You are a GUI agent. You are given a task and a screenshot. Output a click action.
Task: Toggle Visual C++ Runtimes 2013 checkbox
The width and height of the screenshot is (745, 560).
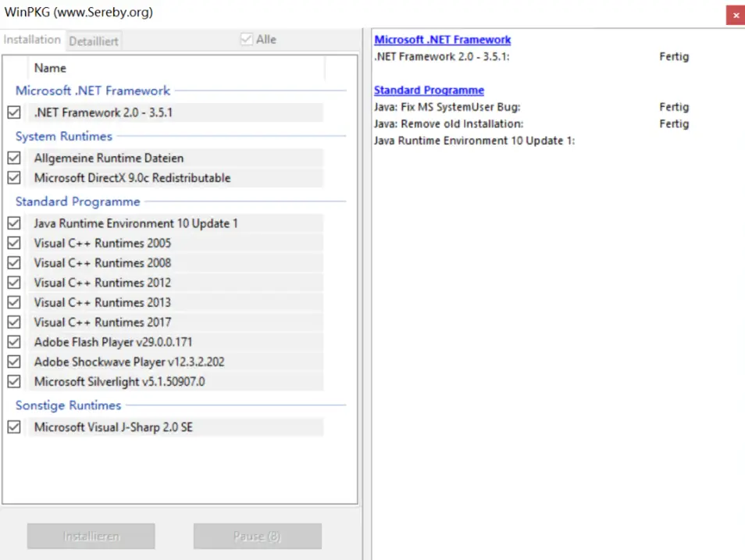[x=14, y=302]
